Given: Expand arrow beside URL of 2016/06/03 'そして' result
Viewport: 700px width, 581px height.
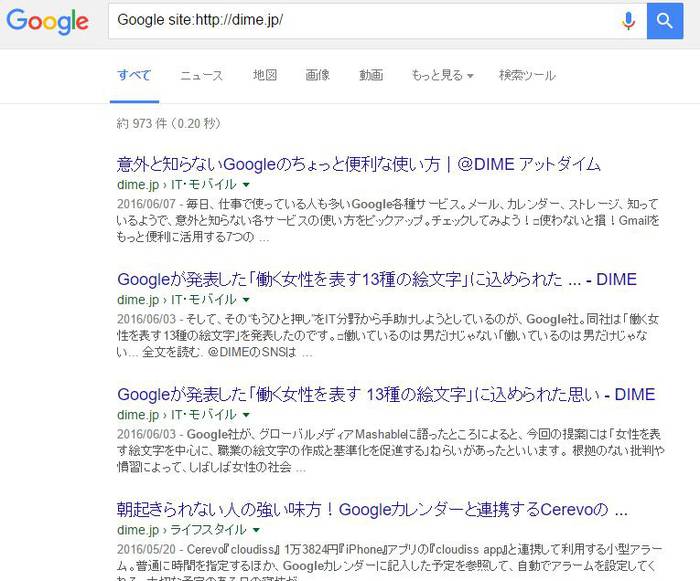Looking at the screenshot, I should click(x=246, y=300).
